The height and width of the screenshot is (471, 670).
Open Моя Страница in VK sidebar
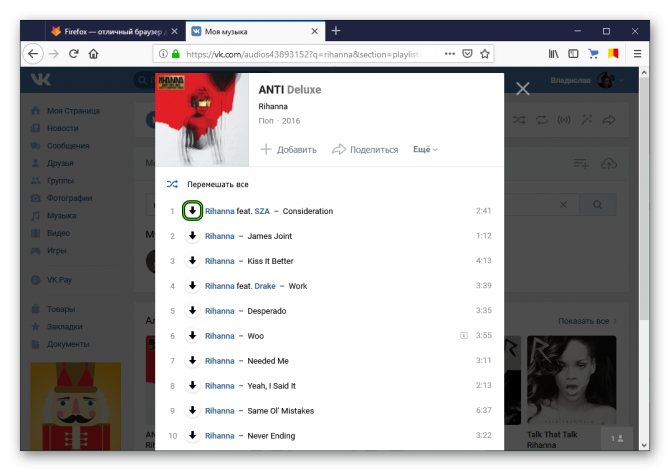(x=66, y=111)
